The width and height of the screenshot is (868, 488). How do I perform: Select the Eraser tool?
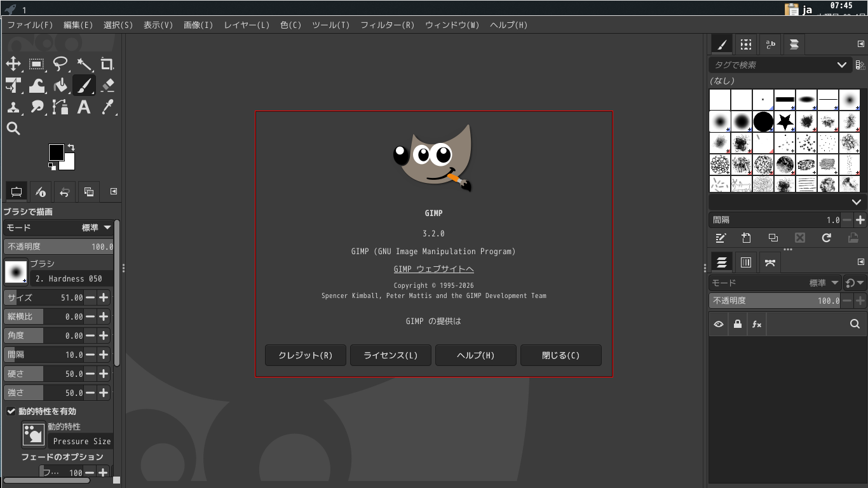point(107,85)
